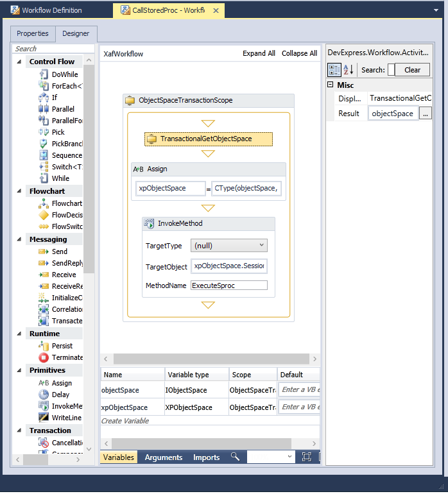The image size is (448, 494).
Task: Show the Imports pane
Action: coord(207,457)
